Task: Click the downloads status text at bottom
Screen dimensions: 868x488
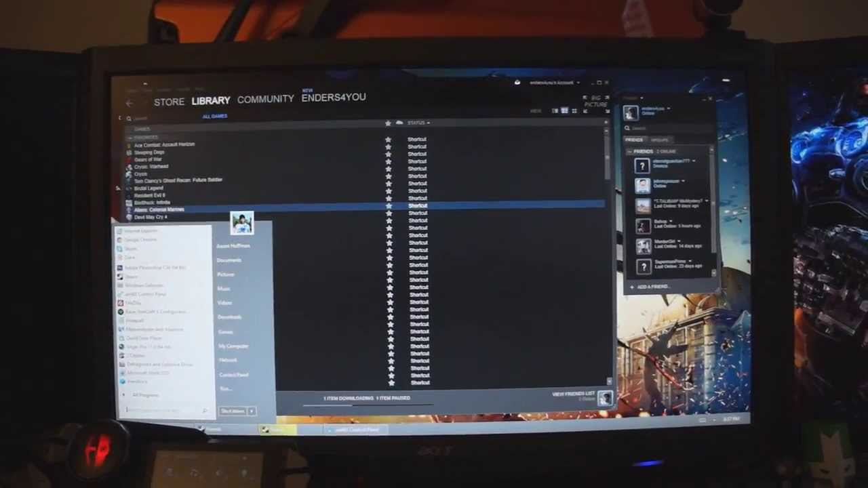Action: point(366,399)
